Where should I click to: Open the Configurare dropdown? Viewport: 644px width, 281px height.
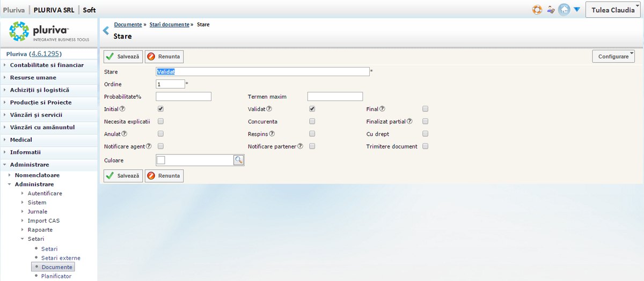[613, 56]
